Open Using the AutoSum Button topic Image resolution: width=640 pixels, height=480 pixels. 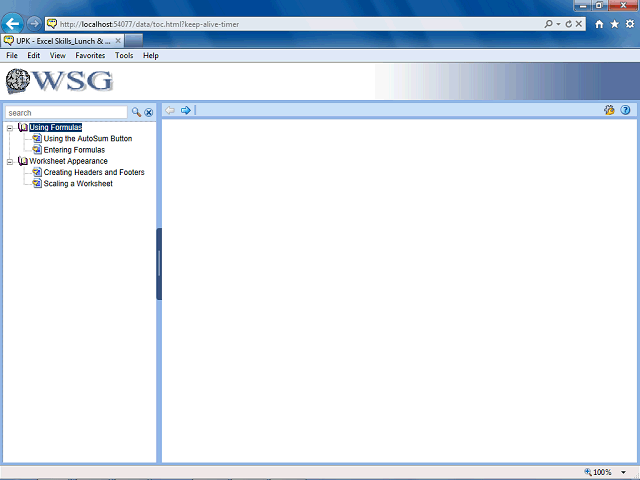point(88,139)
